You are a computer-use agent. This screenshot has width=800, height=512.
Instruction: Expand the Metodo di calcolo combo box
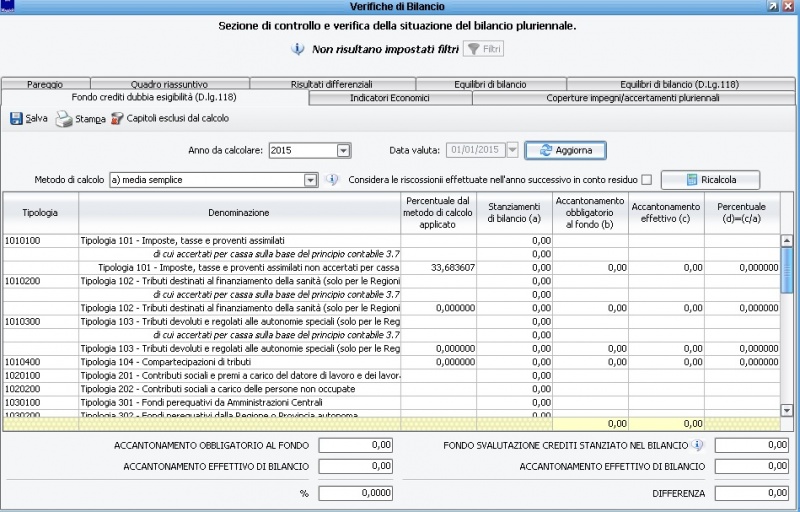[310, 180]
